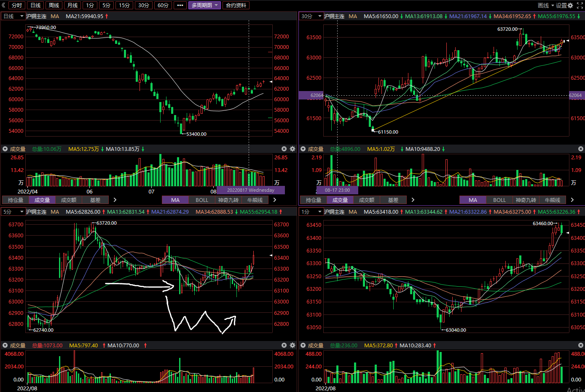This screenshot has width=585, height=392.
Task: Enable 牛熊线 indicator in the 日线 panel
Action: (x=255, y=200)
